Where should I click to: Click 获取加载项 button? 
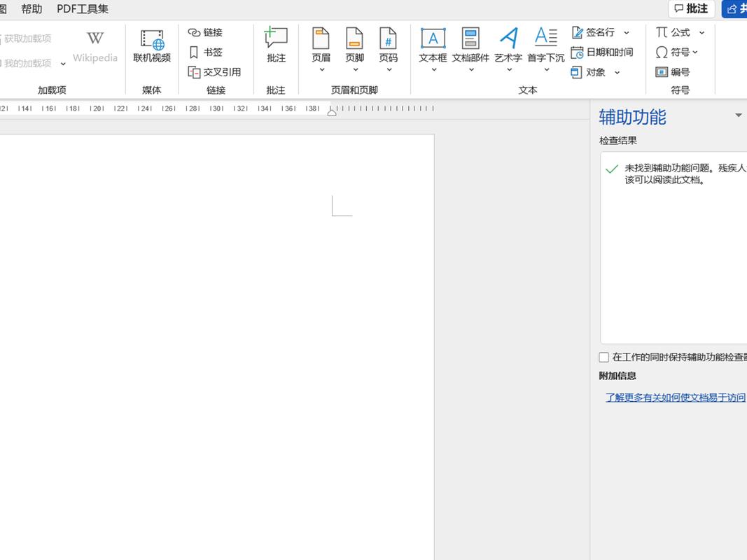pos(26,38)
